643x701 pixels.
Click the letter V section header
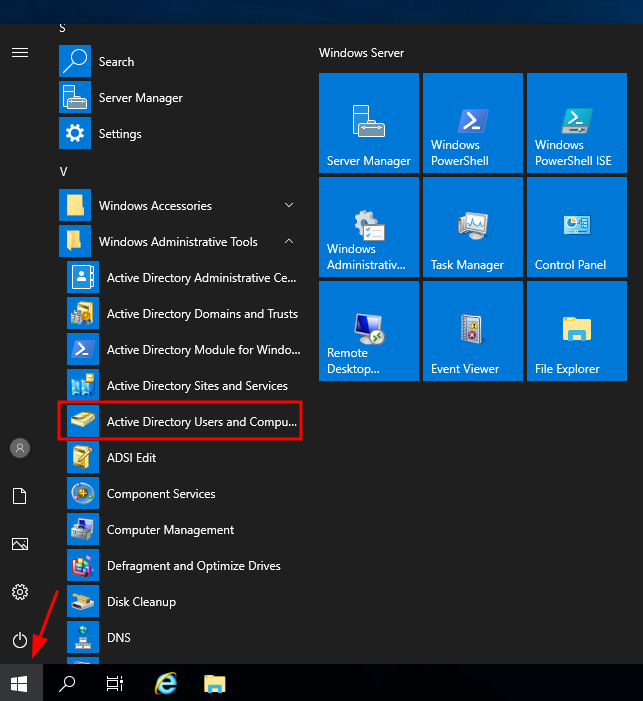click(x=63, y=172)
